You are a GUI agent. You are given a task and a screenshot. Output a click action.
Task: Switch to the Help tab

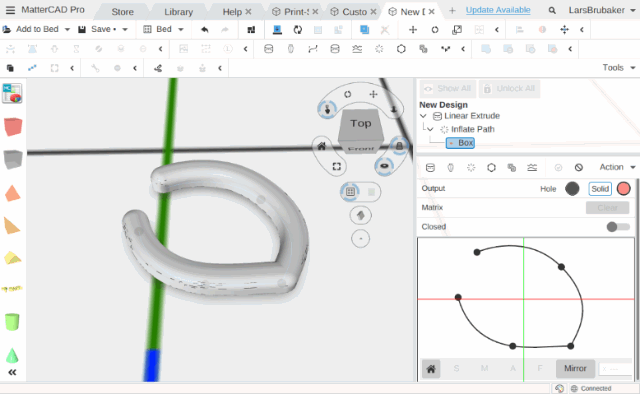232,12
